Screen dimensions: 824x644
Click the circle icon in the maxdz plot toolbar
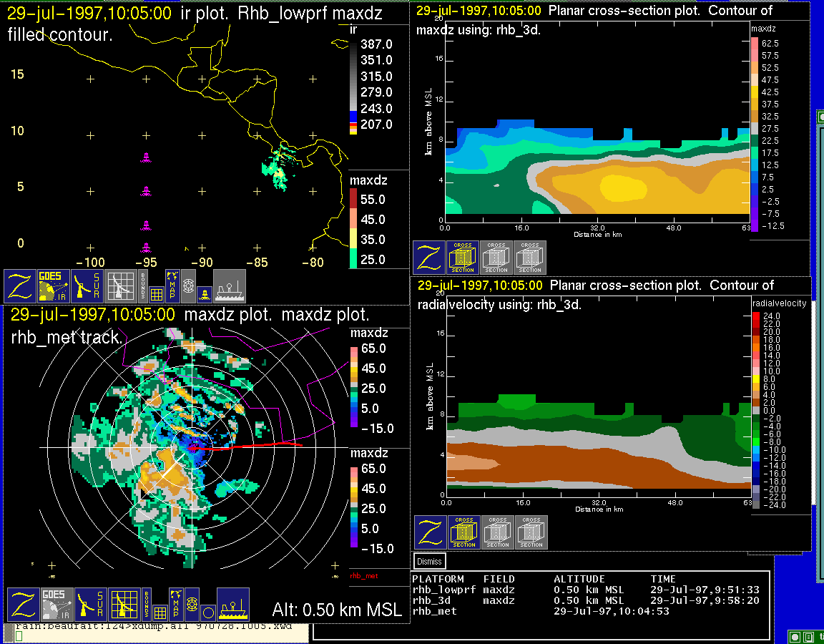point(207,613)
